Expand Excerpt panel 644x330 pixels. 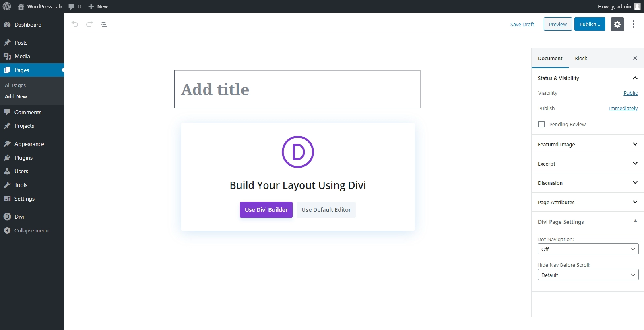tap(588, 164)
